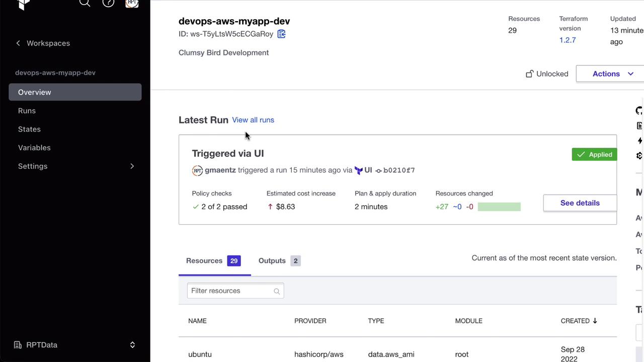Image resolution: width=644 pixels, height=362 pixels.
Task: Open the Actions dropdown
Action: point(610,74)
